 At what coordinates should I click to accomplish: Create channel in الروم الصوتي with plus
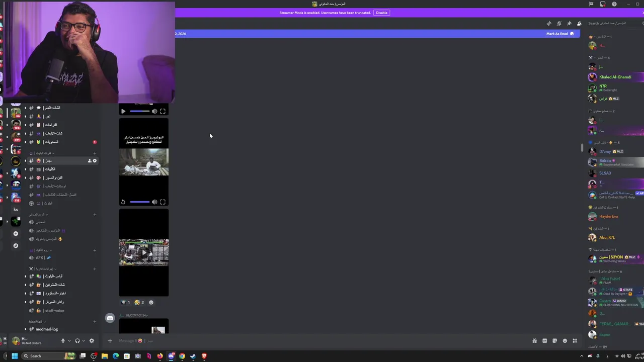[95, 215]
